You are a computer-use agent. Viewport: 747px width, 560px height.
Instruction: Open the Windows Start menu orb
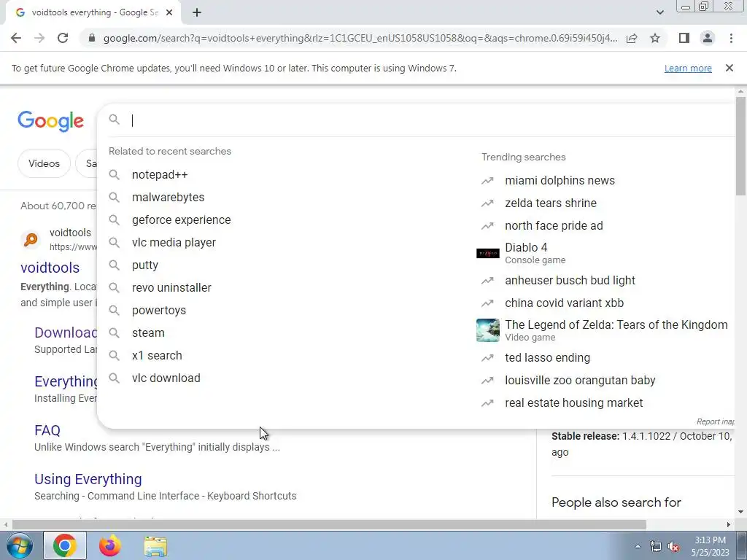click(20, 546)
